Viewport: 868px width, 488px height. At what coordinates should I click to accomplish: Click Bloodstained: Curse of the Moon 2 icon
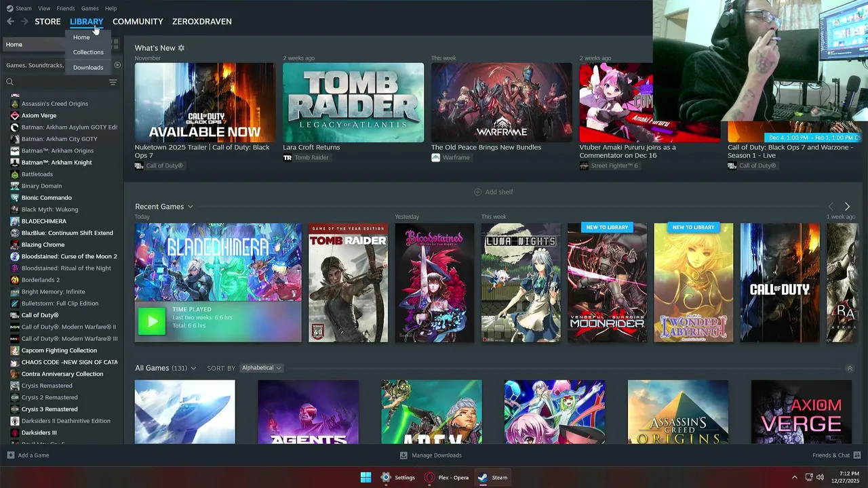(15, 256)
